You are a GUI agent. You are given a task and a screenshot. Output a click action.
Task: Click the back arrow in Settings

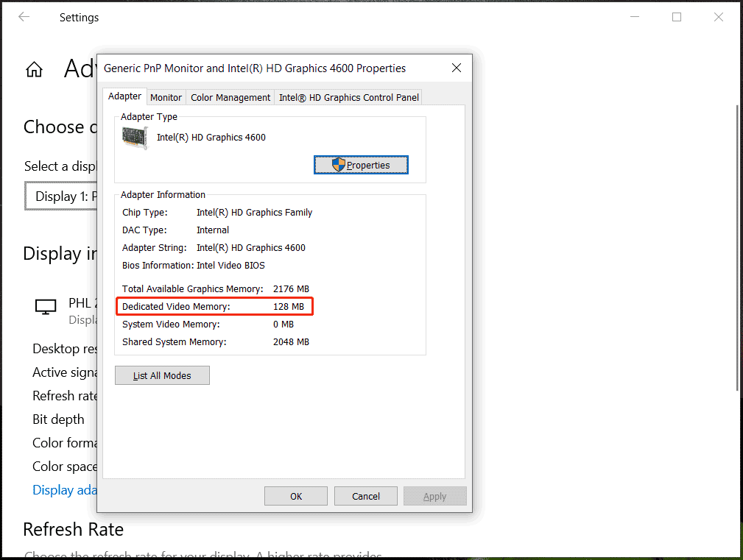[x=24, y=17]
